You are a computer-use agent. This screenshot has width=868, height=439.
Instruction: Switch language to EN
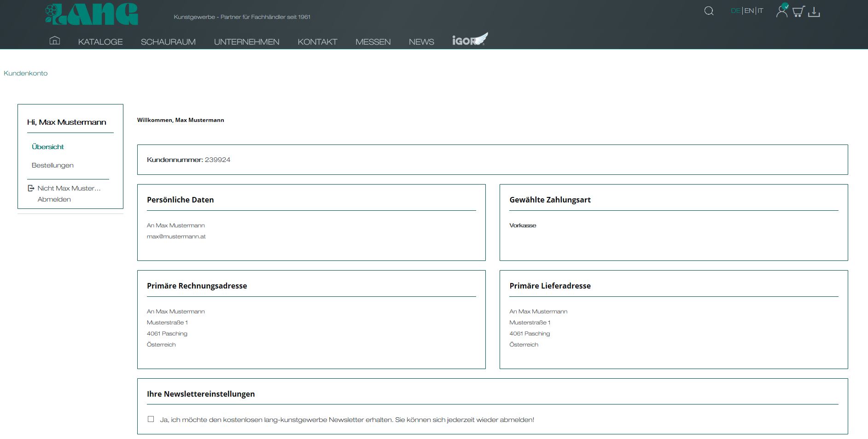click(x=749, y=11)
